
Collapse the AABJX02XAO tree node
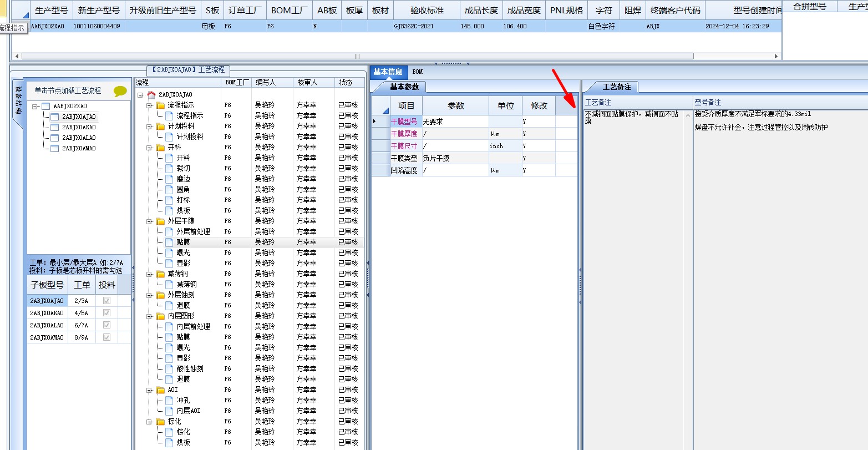coord(35,107)
